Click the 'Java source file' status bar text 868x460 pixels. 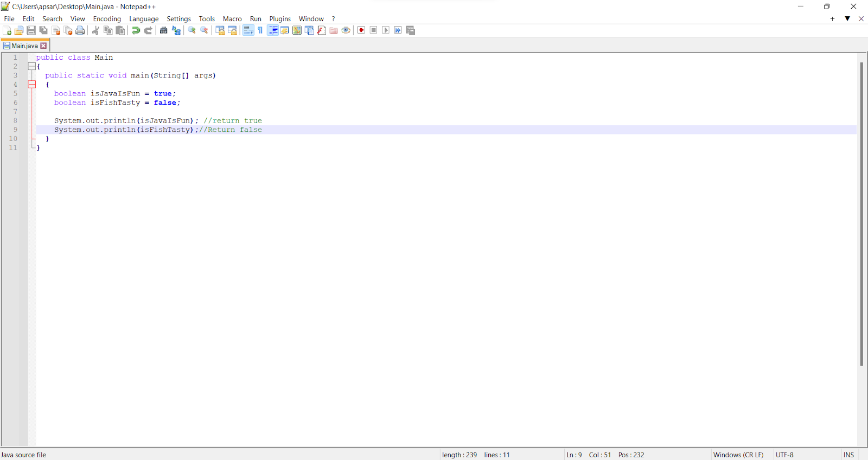tap(24, 455)
